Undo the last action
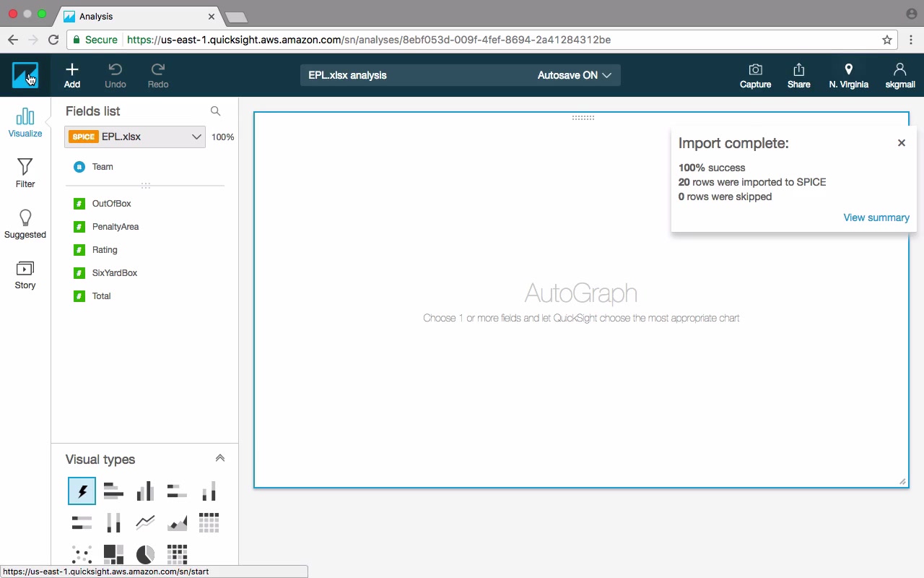Screen dimensions: 924x578 pos(115,75)
